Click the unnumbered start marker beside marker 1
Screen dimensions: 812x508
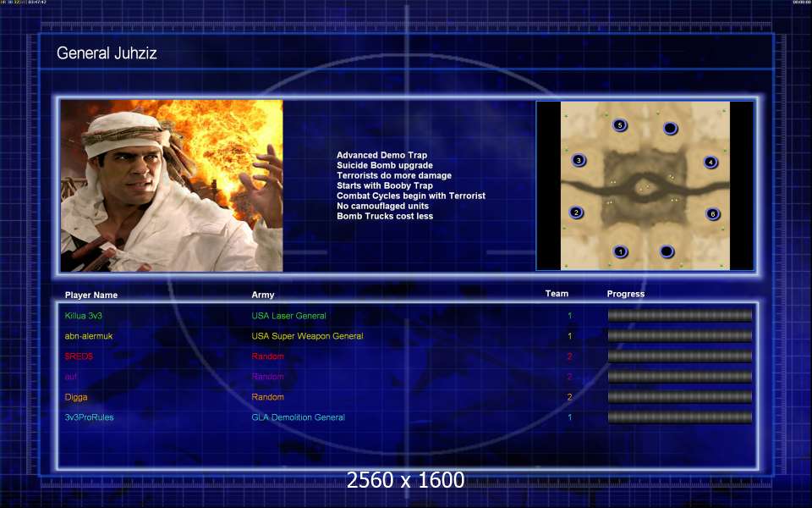click(x=667, y=252)
